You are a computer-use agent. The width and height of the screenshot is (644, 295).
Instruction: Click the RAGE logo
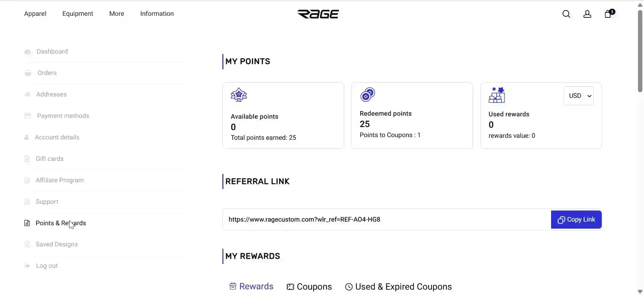tap(318, 14)
